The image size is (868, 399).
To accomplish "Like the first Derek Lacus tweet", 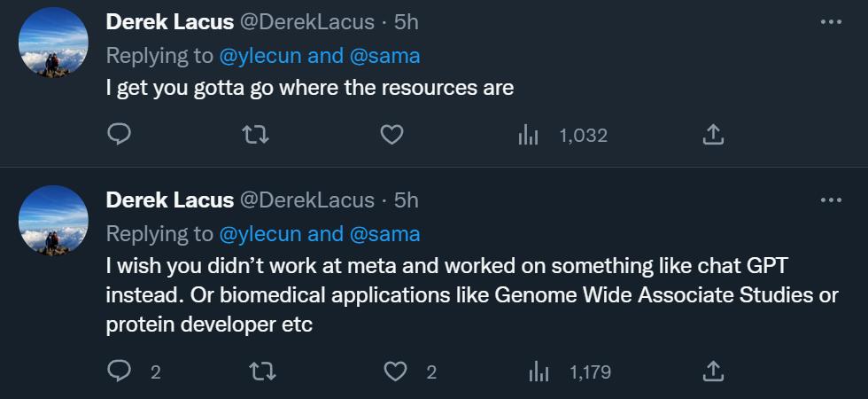I will click(391, 135).
